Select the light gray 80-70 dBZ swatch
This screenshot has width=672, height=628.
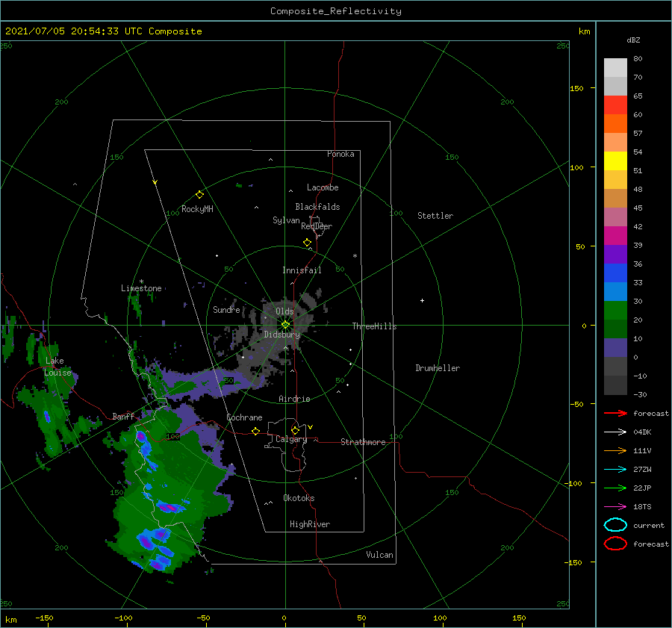click(x=615, y=68)
